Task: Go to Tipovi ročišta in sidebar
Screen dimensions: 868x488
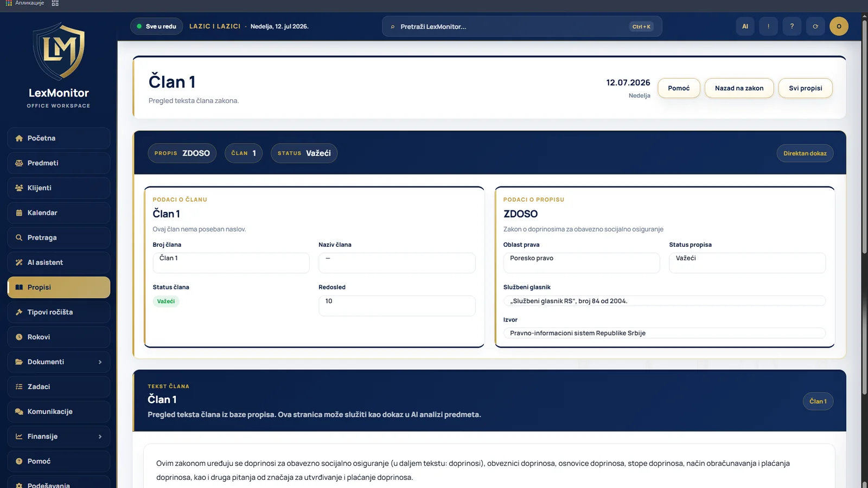Action: tap(59, 312)
